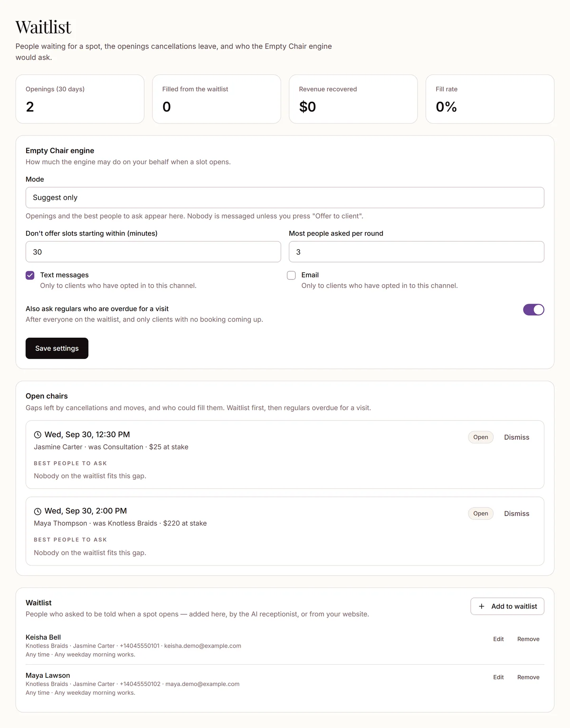This screenshot has width=570, height=728.
Task: Remove Keisha Bell from the waitlist
Action: pyautogui.click(x=528, y=639)
